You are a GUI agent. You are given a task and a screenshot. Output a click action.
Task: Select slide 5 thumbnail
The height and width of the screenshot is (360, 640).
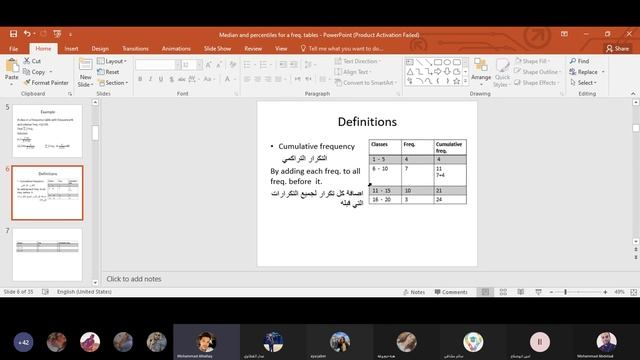point(47,131)
